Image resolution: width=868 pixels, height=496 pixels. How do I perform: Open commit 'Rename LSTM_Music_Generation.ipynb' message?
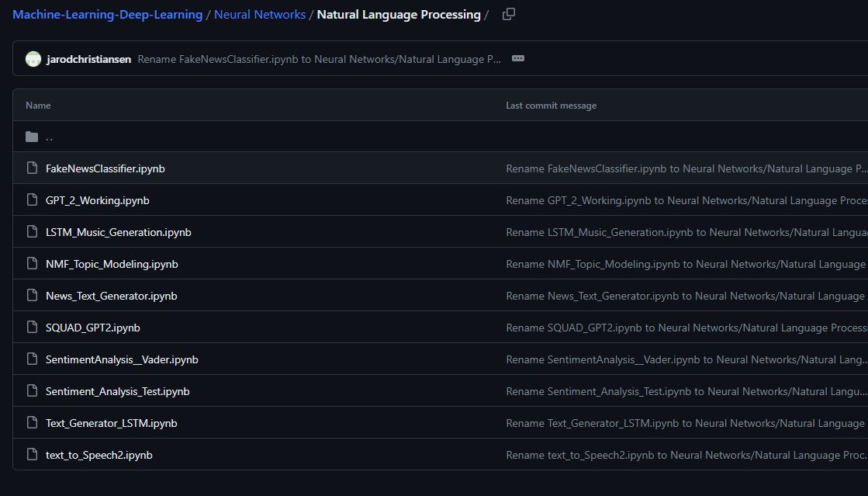pyautogui.click(x=686, y=232)
